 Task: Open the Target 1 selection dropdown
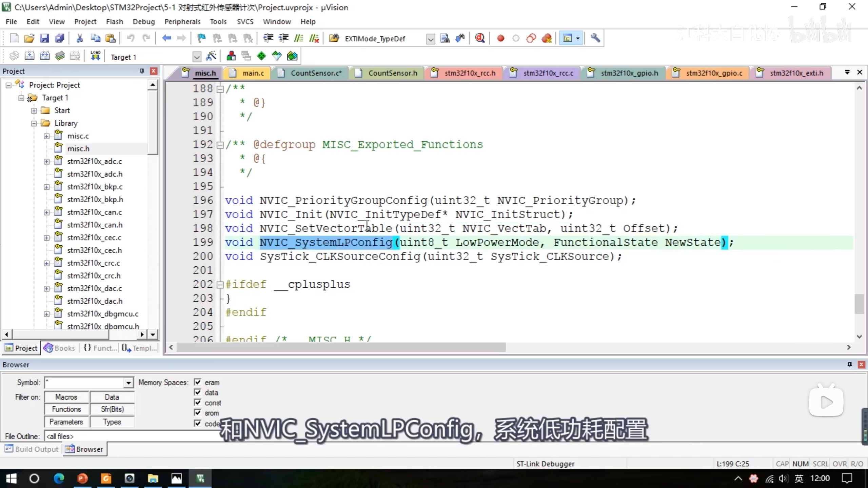196,57
